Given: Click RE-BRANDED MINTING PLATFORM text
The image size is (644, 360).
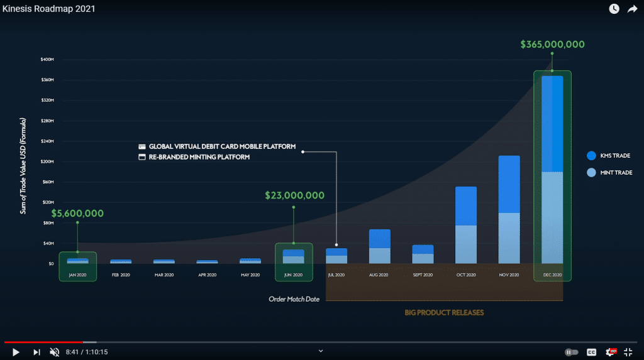Looking at the screenshot, I should click(199, 157).
